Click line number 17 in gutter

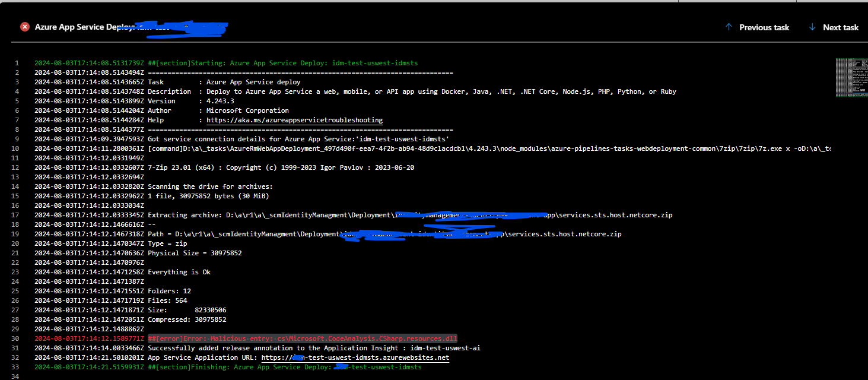point(17,215)
